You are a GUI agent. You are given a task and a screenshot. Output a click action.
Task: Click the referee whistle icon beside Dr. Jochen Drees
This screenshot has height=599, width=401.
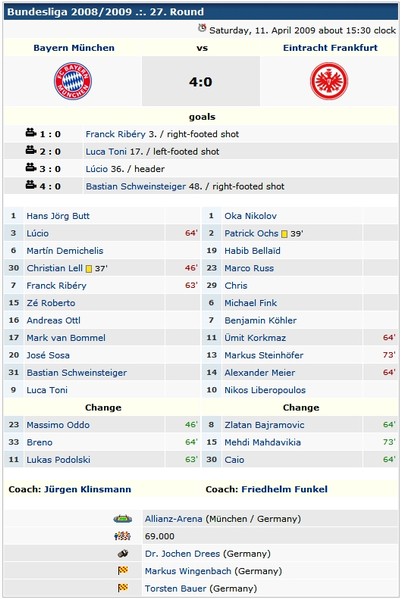tap(123, 553)
